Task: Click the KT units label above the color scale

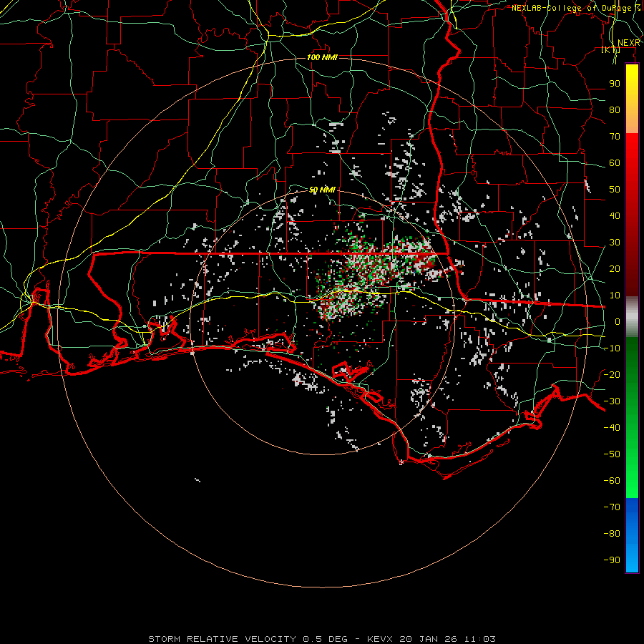Action: point(611,49)
